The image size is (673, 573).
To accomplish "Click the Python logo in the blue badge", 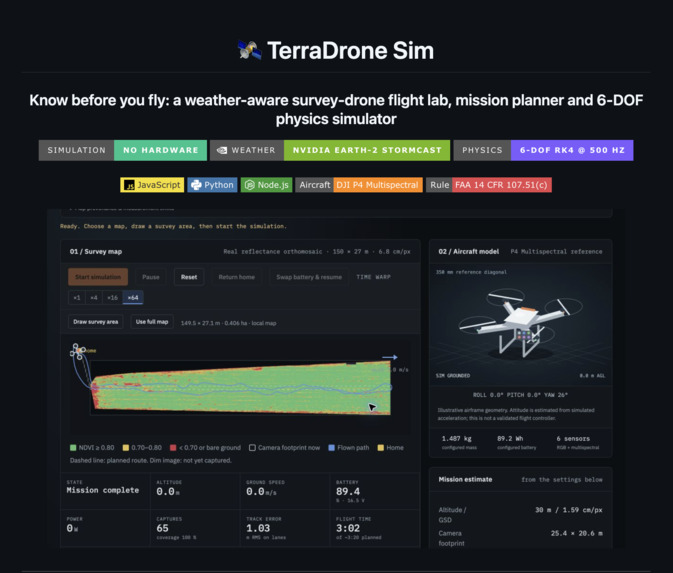I will (x=196, y=185).
